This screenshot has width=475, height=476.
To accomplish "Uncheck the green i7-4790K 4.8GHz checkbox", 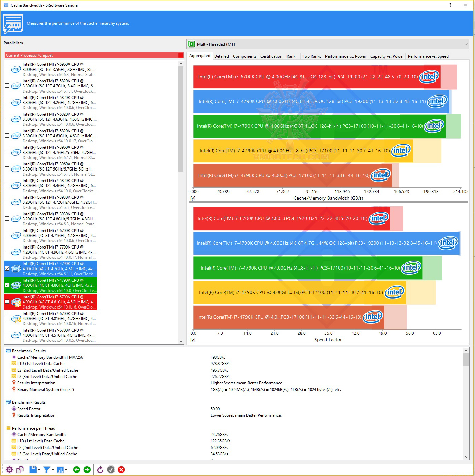I will click(x=7, y=285).
